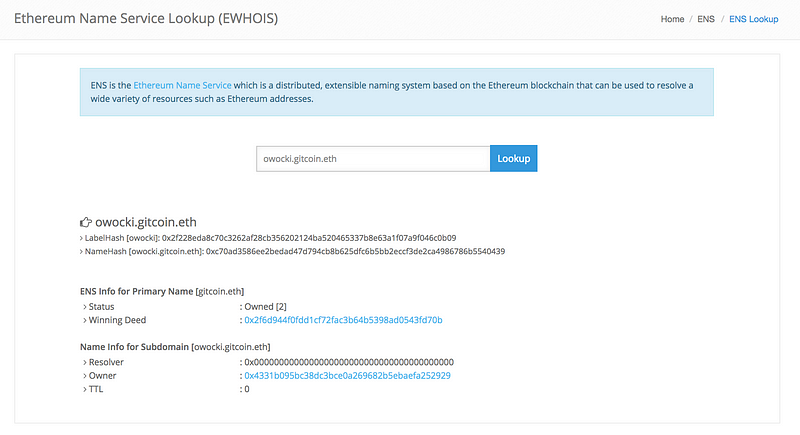The image size is (800, 435).
Task: Click the chevron beside Winning Deed
Action: pos(85,320)
